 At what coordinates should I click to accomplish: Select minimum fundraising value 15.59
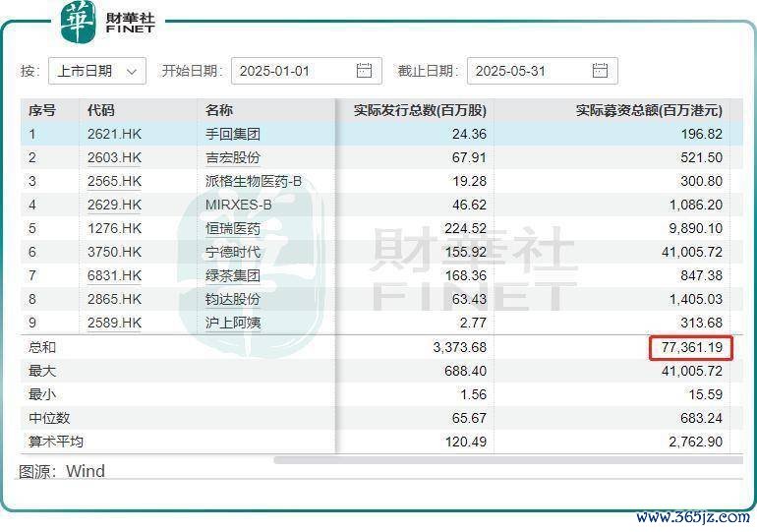pos(706,395)
